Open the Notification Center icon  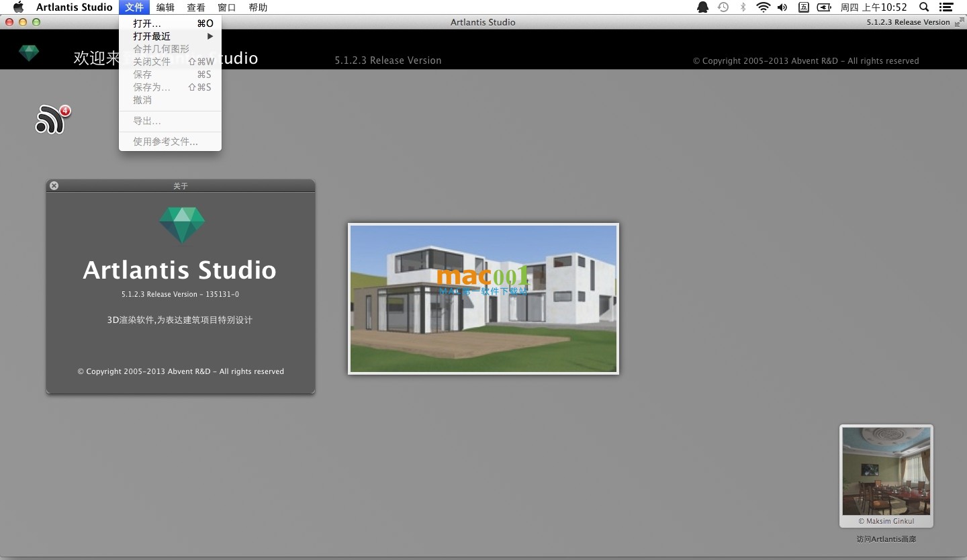pos(946,7)
